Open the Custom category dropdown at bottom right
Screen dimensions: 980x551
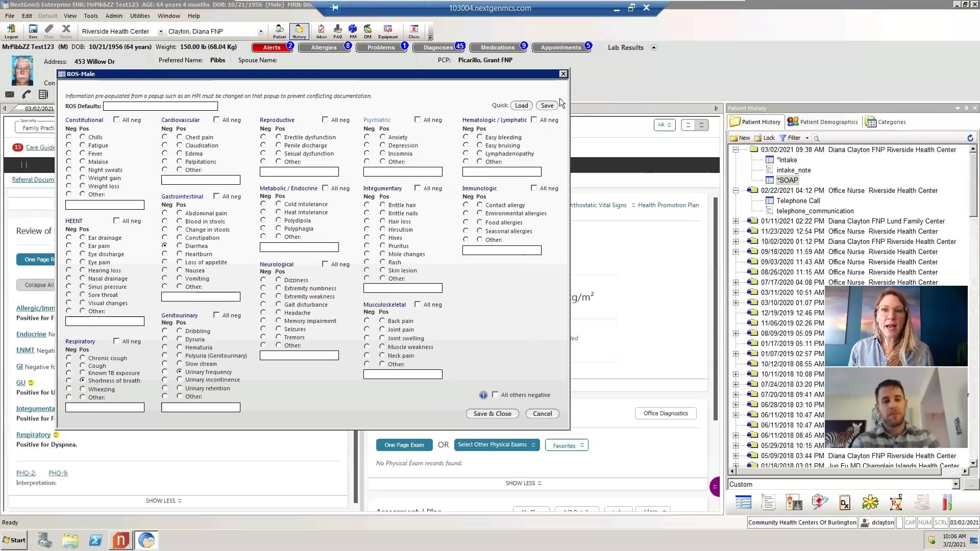[954, 484]
